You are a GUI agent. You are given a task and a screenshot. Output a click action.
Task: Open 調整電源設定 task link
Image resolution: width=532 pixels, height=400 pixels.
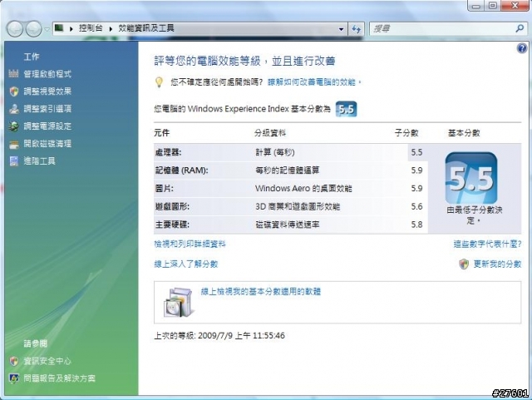point(47,126)
